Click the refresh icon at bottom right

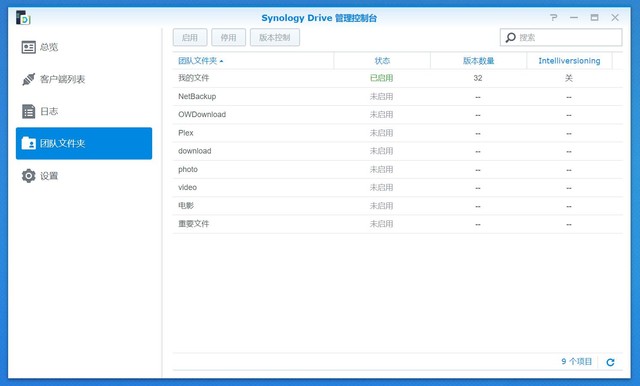pos(610,362)
